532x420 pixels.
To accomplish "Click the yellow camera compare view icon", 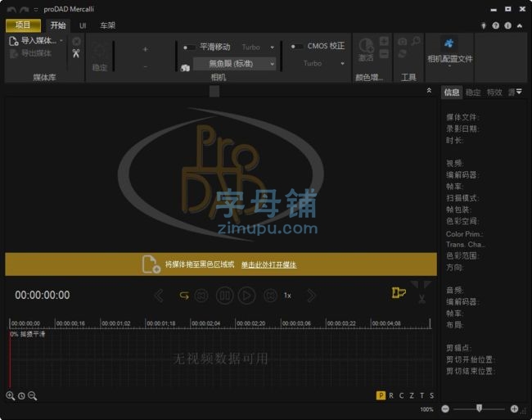I will pos(399,293).
